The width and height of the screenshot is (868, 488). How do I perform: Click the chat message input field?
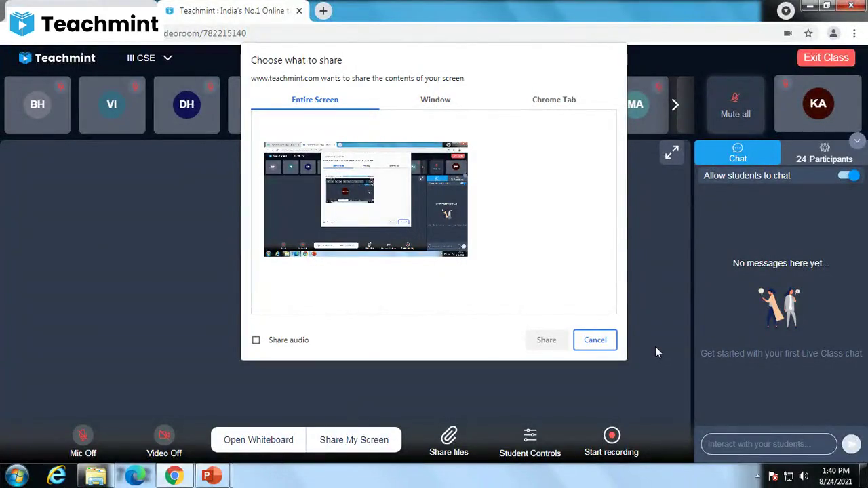(x=769, y=444)
